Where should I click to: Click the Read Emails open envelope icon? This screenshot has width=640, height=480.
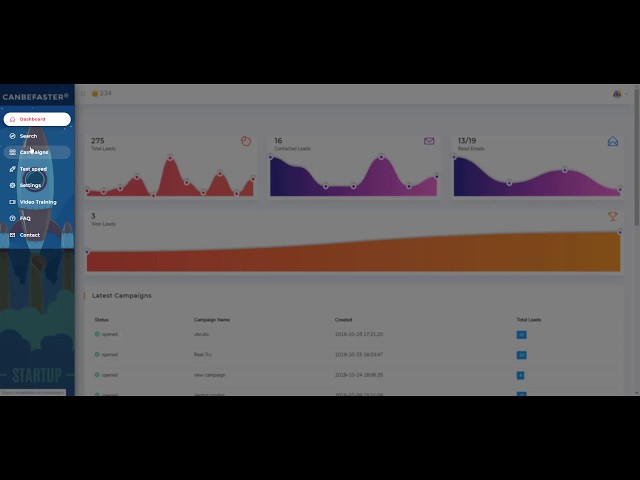coord(613,141)
